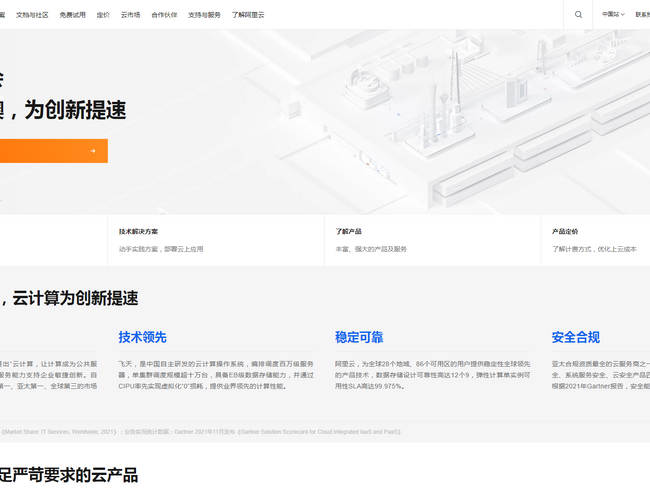
Task: Expand the 中国站 region dropdown
Action: point(612,15)
